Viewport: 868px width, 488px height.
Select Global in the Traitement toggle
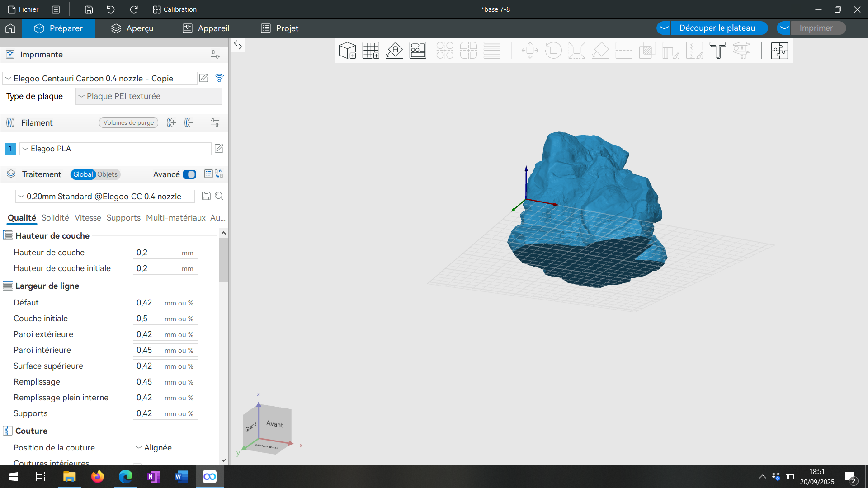pos(83,174)
